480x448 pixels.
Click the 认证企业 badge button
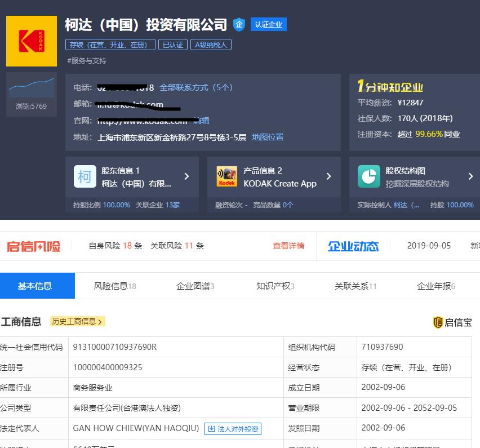269,24
